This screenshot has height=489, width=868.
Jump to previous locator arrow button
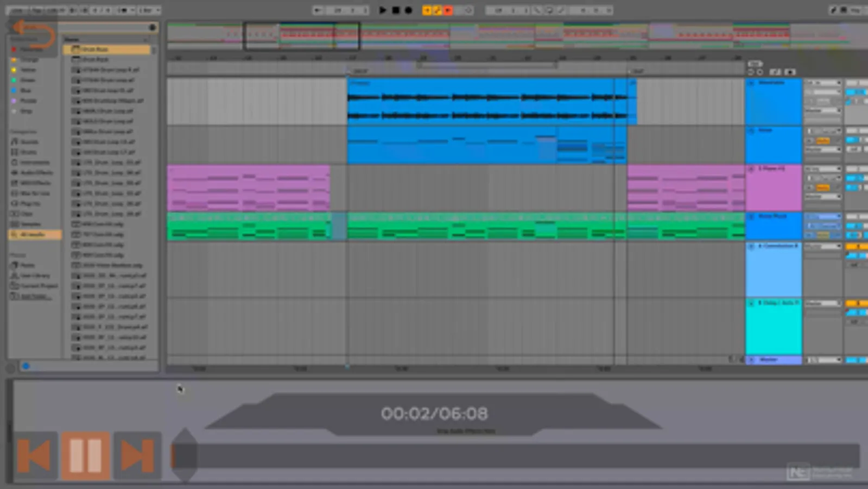[x=751, y=72]
